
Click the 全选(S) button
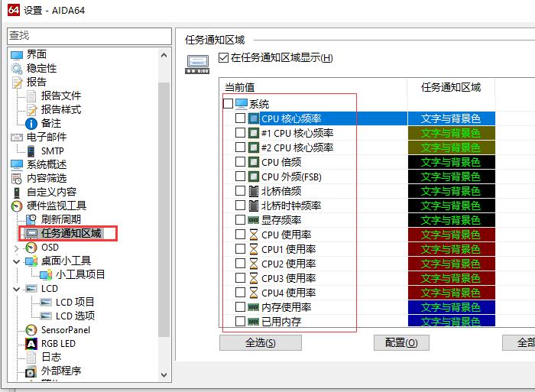pyautogui.click(x=261, y=342)
